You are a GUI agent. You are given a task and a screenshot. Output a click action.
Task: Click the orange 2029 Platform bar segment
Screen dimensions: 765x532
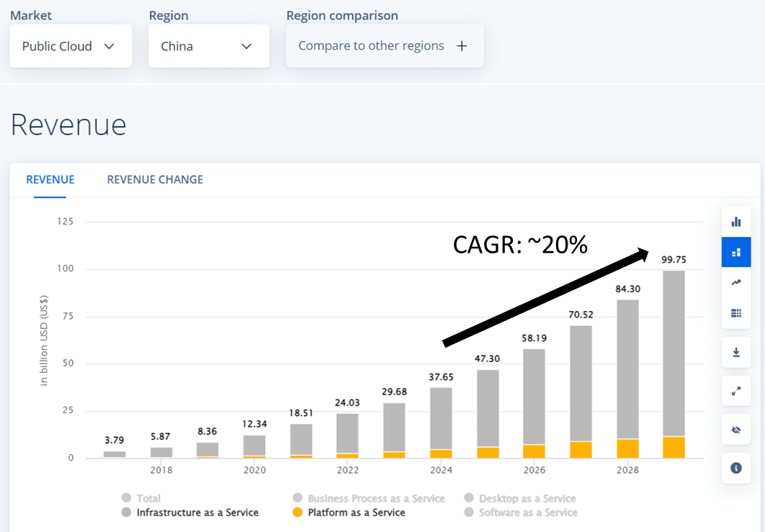click(x=674, y=447)
